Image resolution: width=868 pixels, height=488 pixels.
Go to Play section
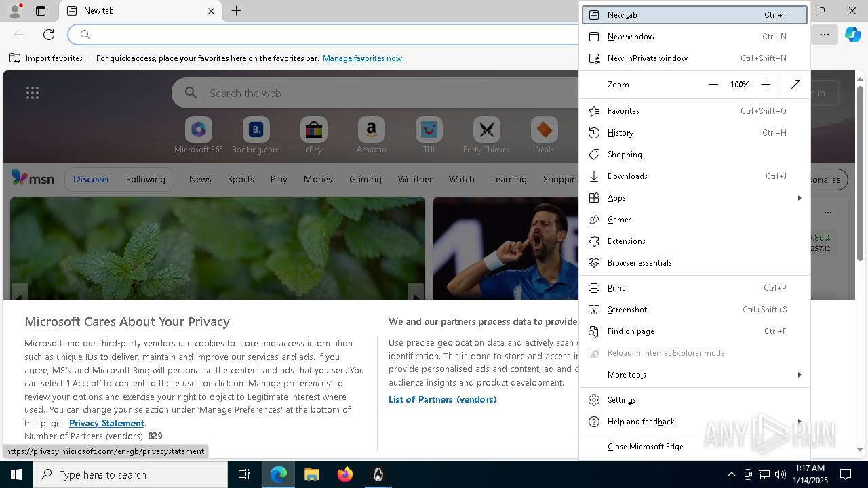[x=279, y=179]
